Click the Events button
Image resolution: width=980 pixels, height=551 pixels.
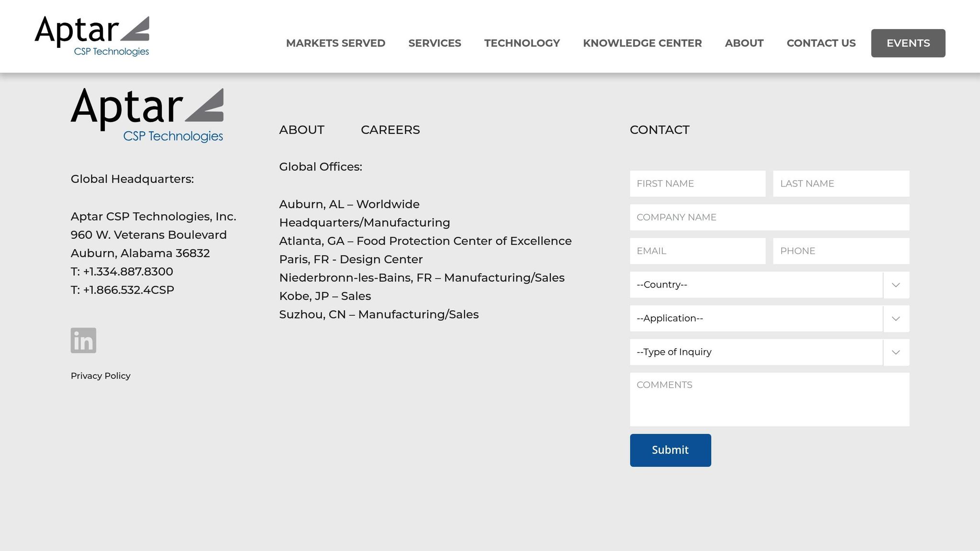click(x=908, y=43)
